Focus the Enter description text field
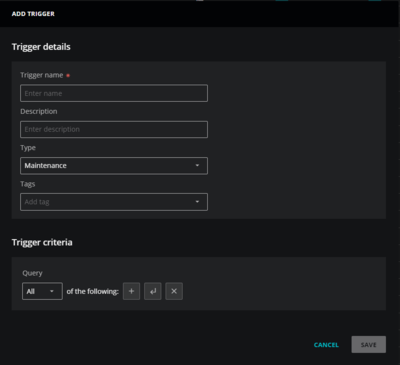Screen dimensions: 400x365 tap(114, 129)
